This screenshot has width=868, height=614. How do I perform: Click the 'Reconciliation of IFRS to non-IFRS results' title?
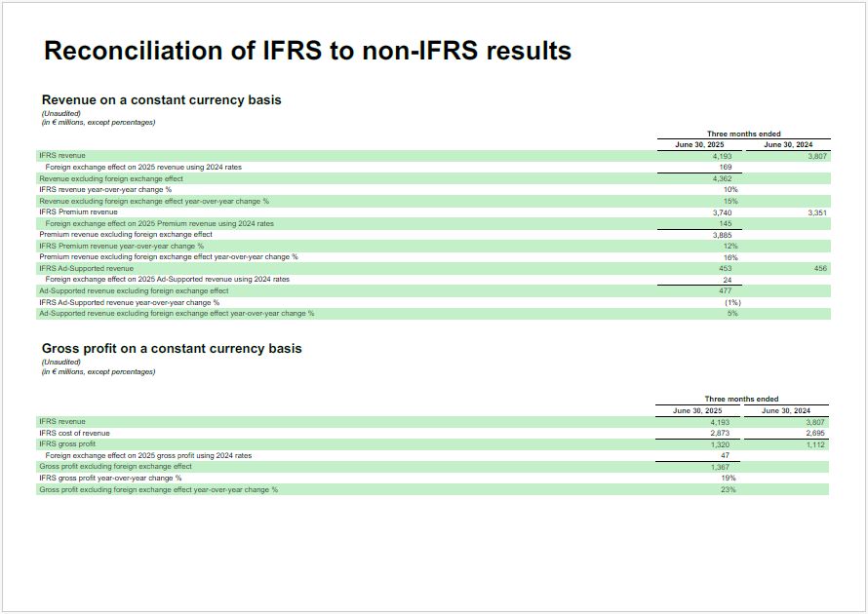307,52
